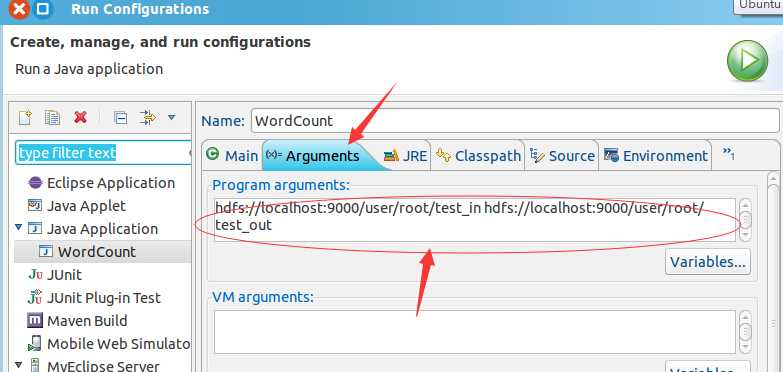The width and height of the screenshot is (783, 372).
Task: Collapse the MyEclipse Server tree node
Action: coord(19,366)
